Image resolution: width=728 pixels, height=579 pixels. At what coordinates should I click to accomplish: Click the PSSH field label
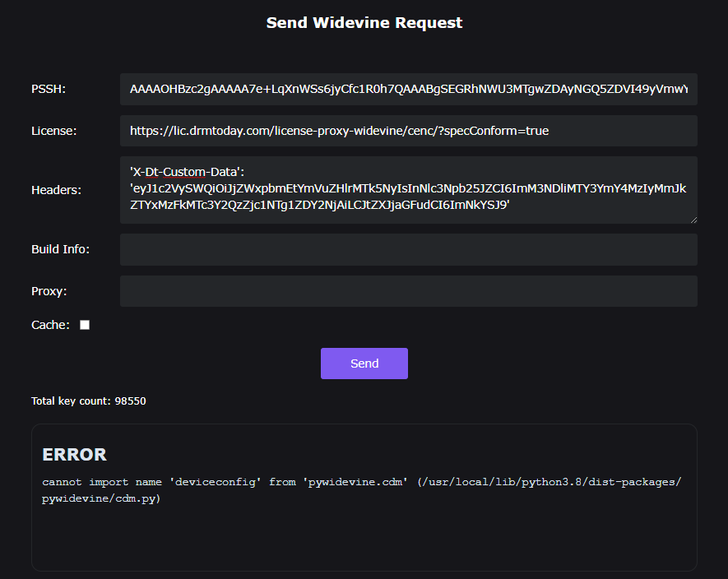pyautogui.click(x=49, y=89)
